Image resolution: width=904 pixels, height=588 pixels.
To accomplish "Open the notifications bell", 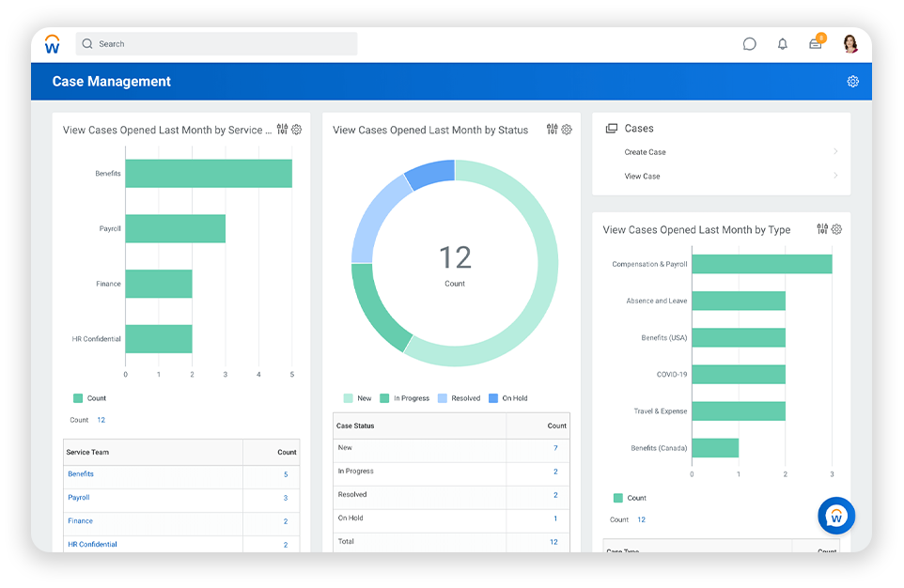I will click(782, 44).
